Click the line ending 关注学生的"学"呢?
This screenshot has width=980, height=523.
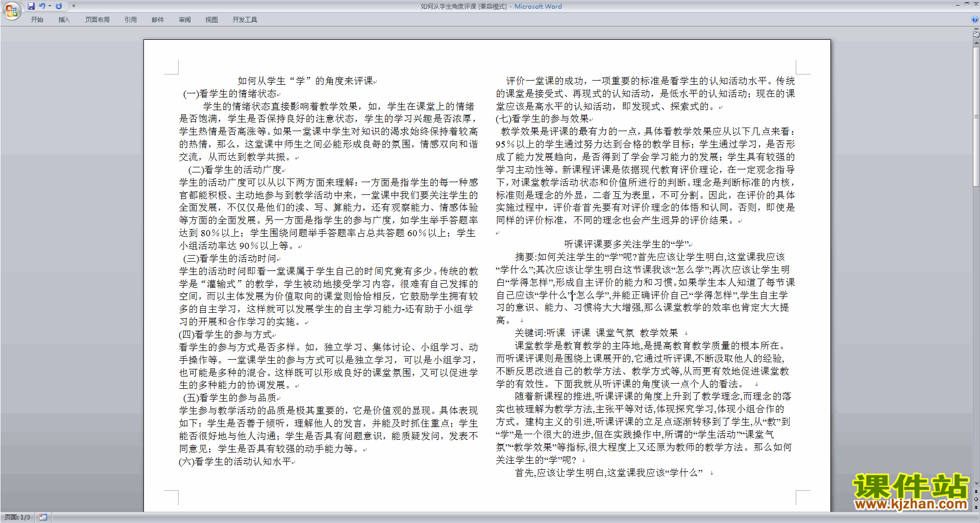click(x=536, y=460)
